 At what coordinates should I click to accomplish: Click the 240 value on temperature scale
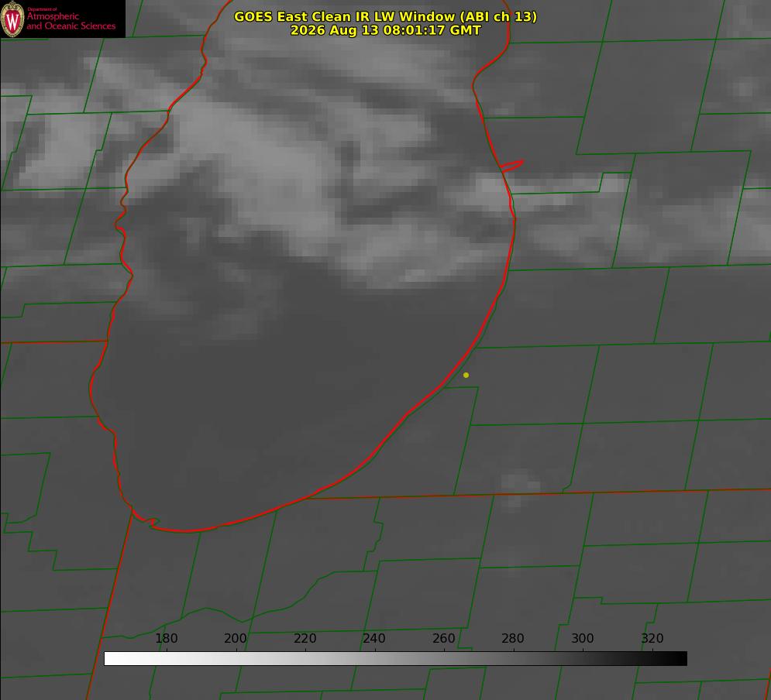click(374, 638)
